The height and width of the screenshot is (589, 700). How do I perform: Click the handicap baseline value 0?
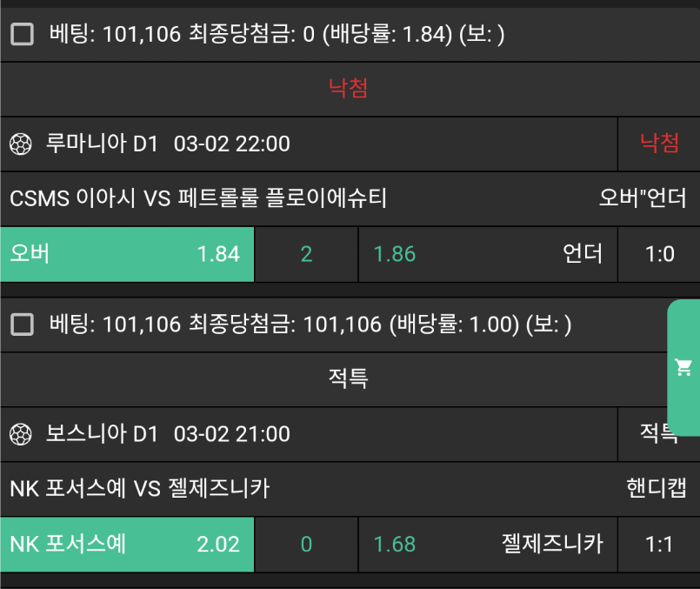306,545
